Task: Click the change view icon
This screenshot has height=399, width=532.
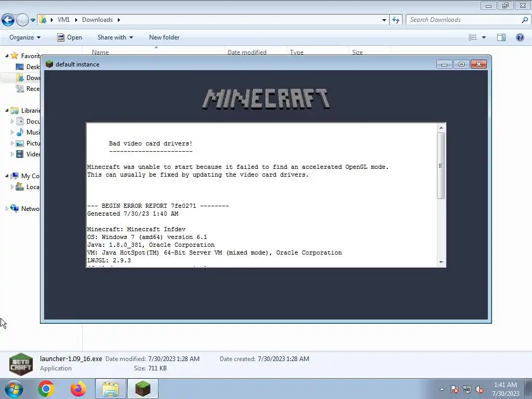Action: coord(472,37)
